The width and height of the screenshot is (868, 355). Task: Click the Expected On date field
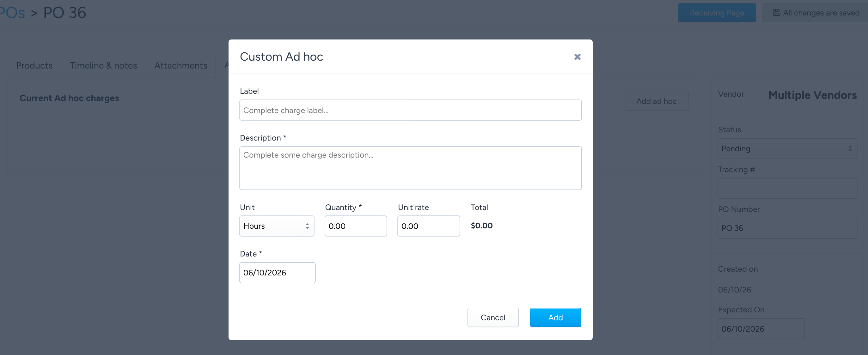coord(761,329)
